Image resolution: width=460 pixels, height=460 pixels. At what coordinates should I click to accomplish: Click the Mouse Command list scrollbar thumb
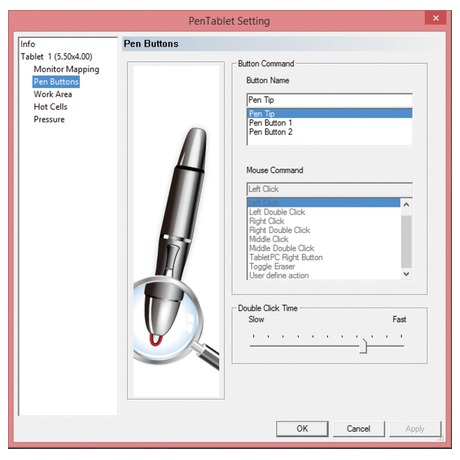406,241
